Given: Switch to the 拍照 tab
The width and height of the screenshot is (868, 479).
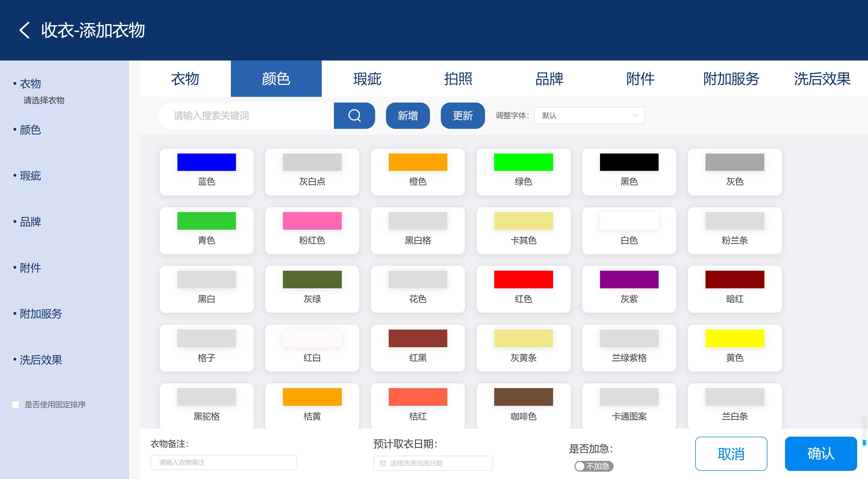Looking at the screenshot, I should [458, 79].
